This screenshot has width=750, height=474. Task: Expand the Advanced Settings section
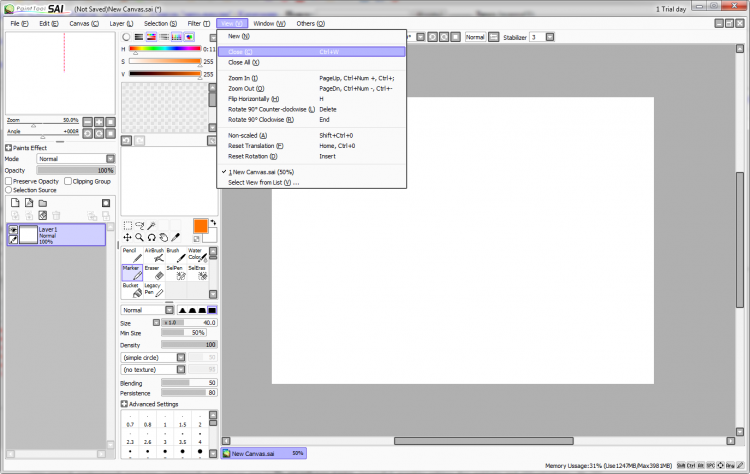(x=124, y=404)
